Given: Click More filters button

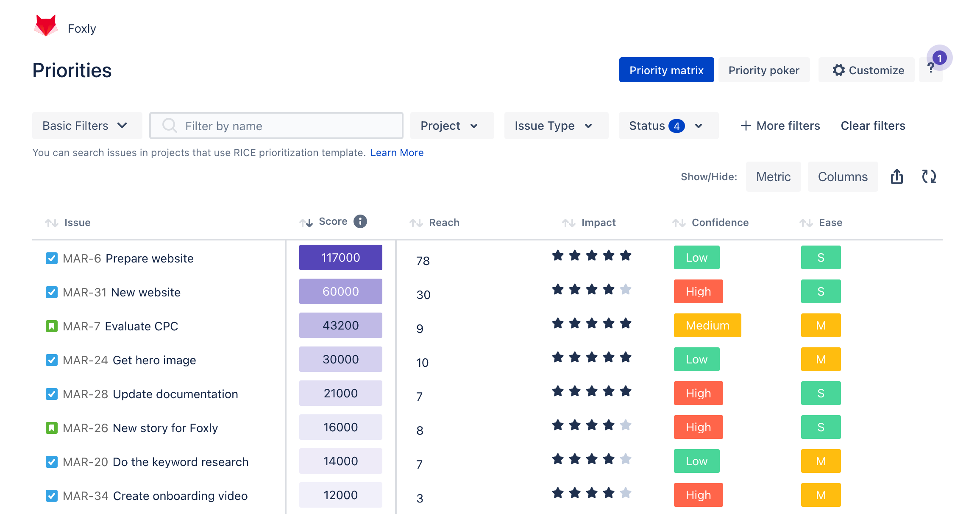Looking at the screenshot, I should (780, 126).
